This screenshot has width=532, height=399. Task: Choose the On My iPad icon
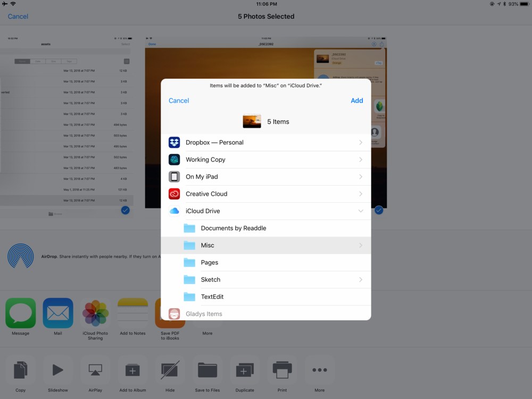(174, 177)
